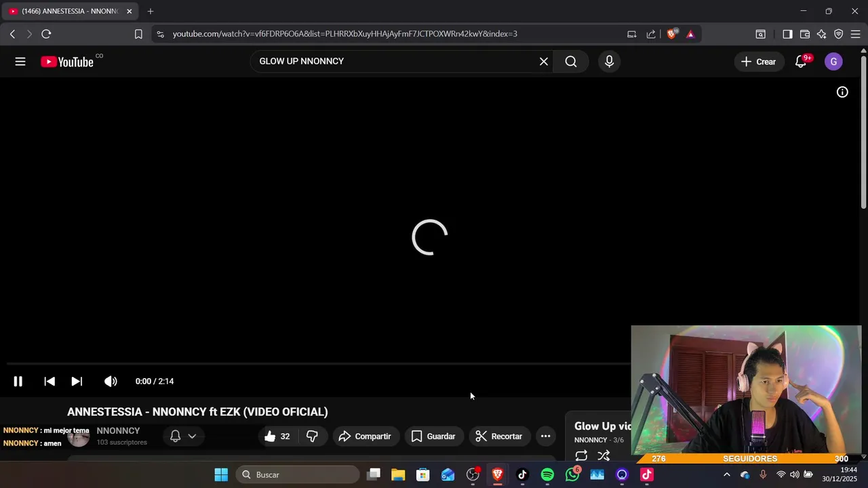This screenshot has height=488, width=868.
Task: Open YouTube notifications bell
Action: pos(801,62)
